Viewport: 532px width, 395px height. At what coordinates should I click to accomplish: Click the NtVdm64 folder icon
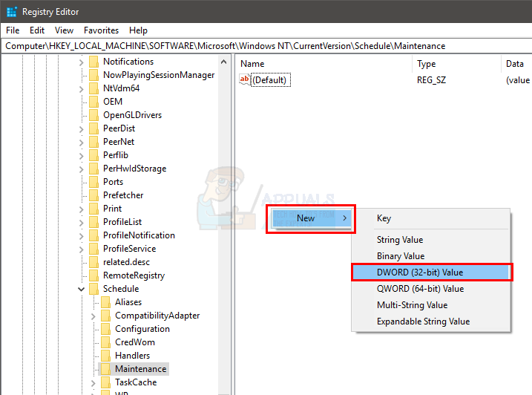click(94, 88)
